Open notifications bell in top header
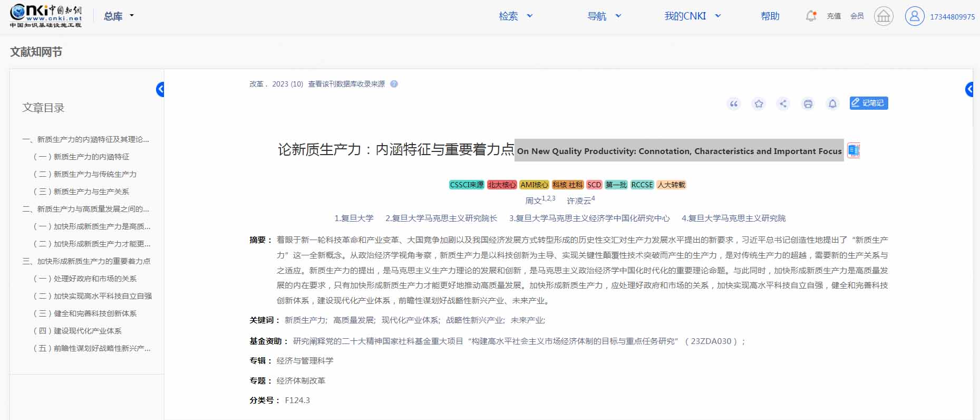Screen dimensions: 980x420 coord(811,16)
